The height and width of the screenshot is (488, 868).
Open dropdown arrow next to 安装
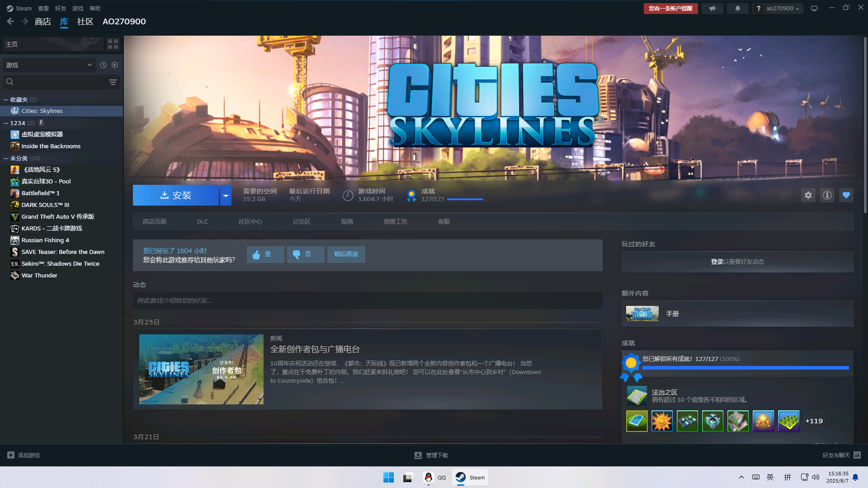tap(226, 195)
